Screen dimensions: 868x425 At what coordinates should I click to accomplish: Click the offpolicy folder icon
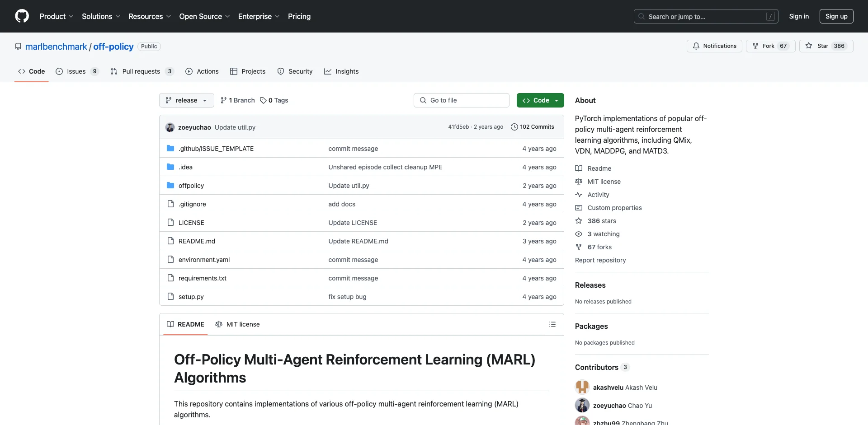coord(170,185)
